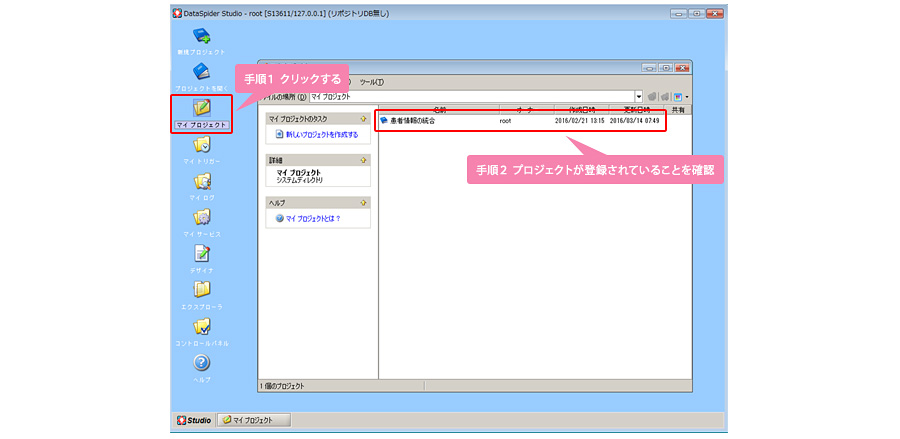Open the マイ サービス icon
Image resolution: width=900 pixels, height=439 pixels.
(201, 218)
